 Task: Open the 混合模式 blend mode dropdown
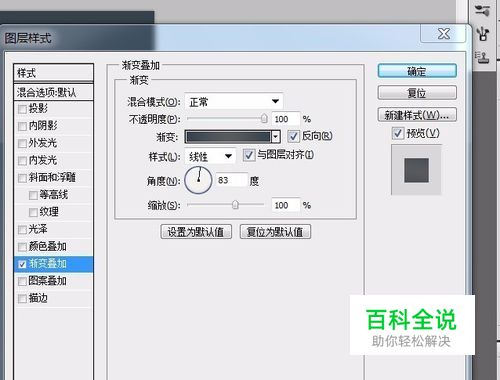click(234, 101)
